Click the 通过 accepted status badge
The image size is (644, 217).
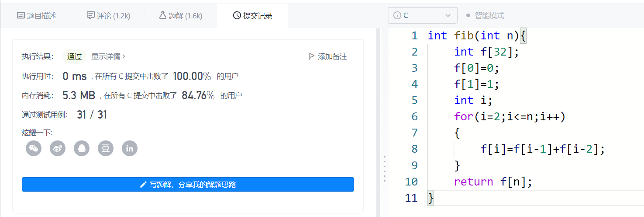coord(74,56)
